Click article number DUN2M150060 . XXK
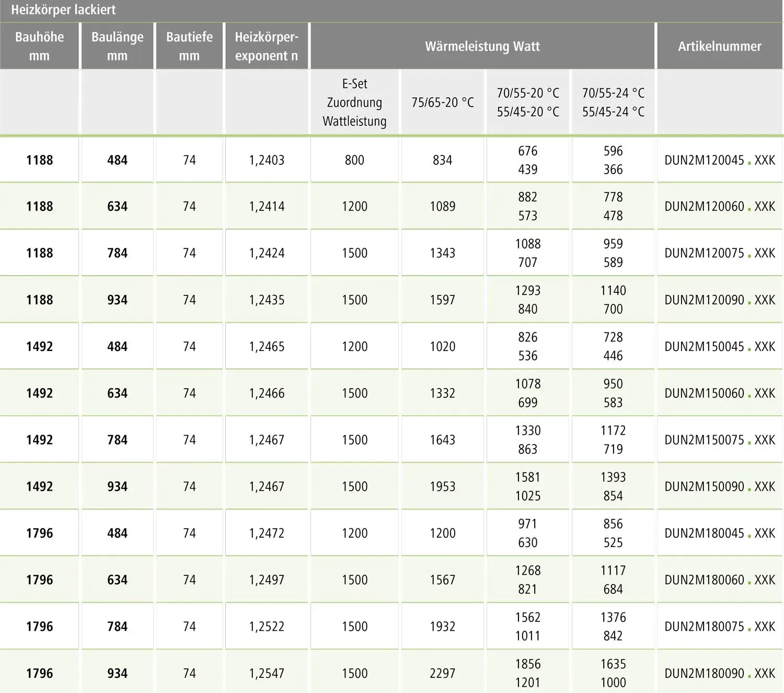This screenshot has height=693, width=784. pos(720,393)
